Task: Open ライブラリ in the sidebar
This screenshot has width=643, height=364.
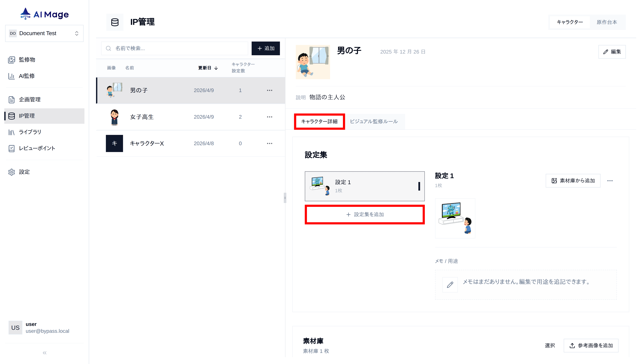Action: point(30,132)
